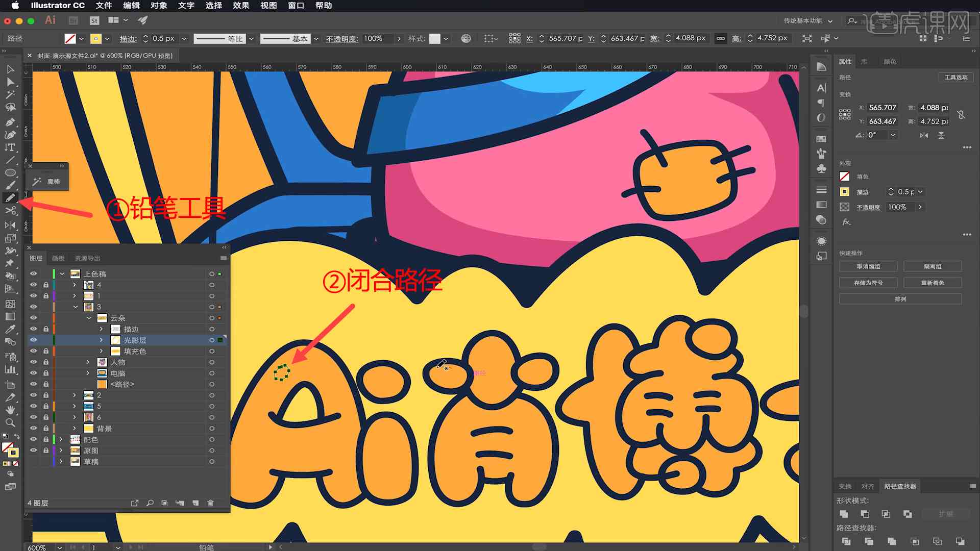The height and width of the screenshot is (551, 980).
Task: Click 取消编组 button in properties
Action: 869,266
